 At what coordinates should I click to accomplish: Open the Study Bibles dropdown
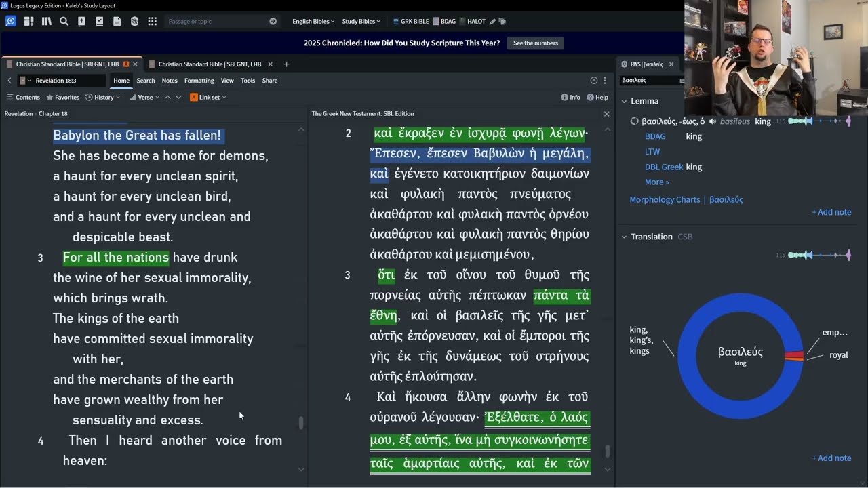click(x=361, y=21)
